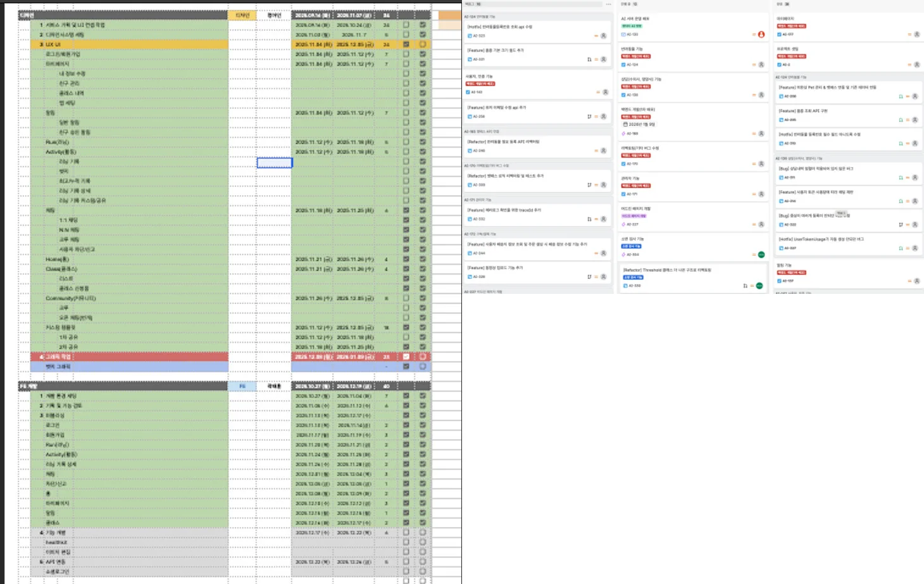Click the orange cell right of the top header row
Screen dimensions: 924x584
pos(449,15)
